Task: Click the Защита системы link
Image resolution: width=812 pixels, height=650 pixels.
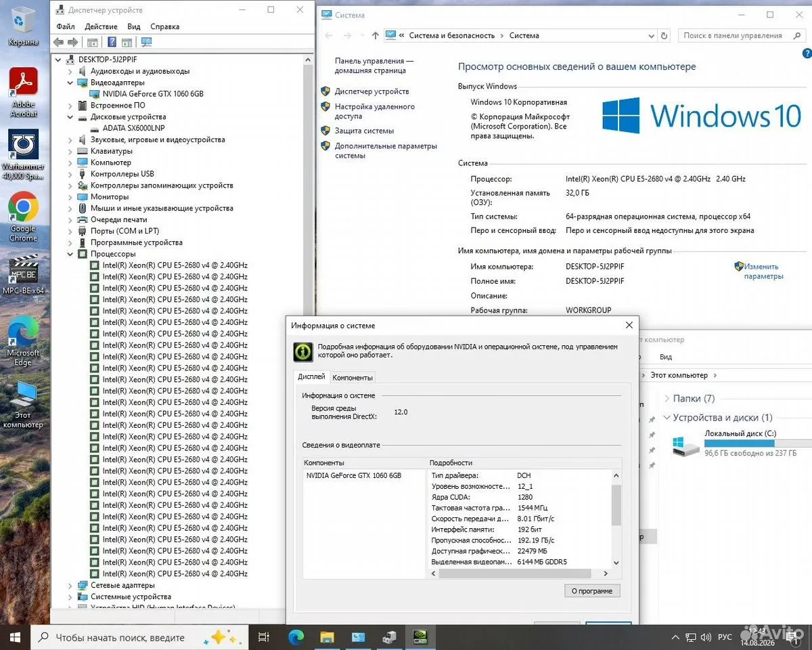Action: tap(364, 131)
